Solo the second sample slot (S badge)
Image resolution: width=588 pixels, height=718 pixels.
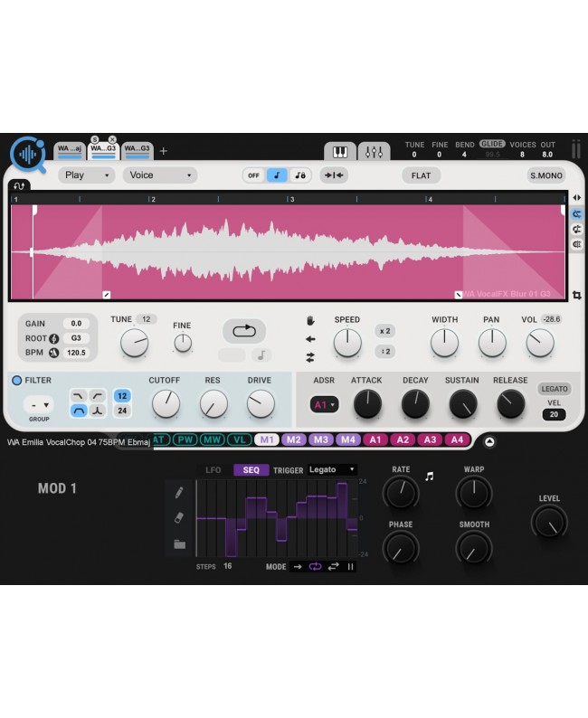pos(95,139)
